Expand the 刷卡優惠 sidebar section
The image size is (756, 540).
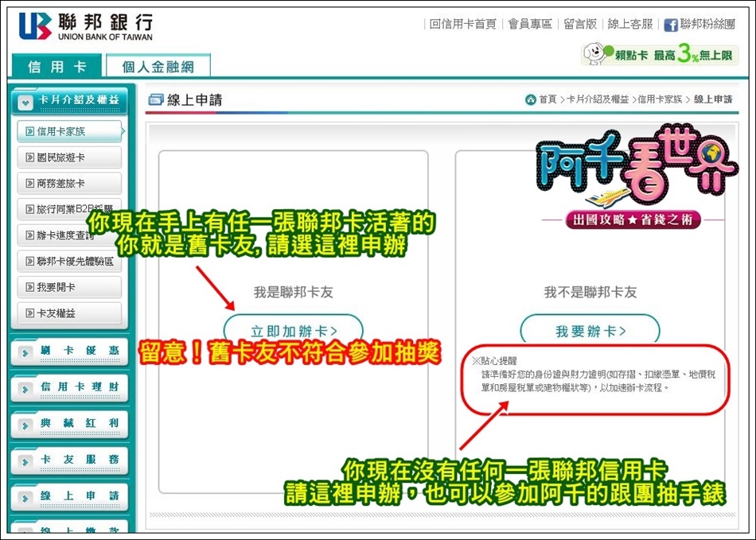point(69,352)
